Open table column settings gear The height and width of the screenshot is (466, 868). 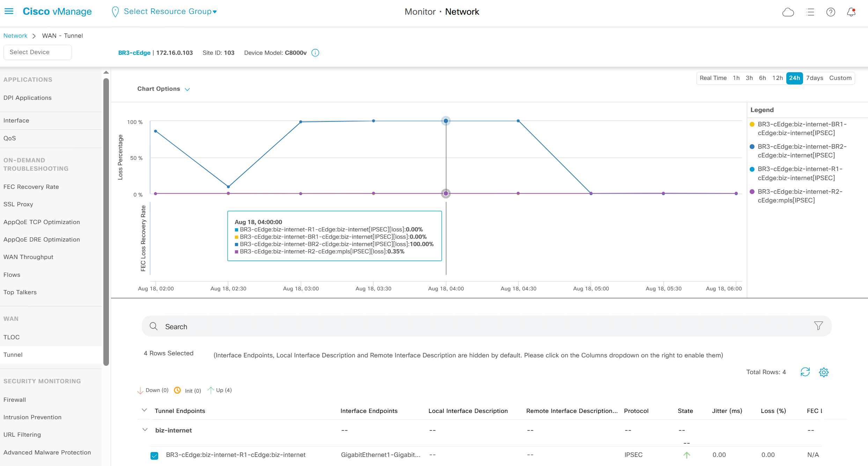pyautogui.click(x=824, y=372)
